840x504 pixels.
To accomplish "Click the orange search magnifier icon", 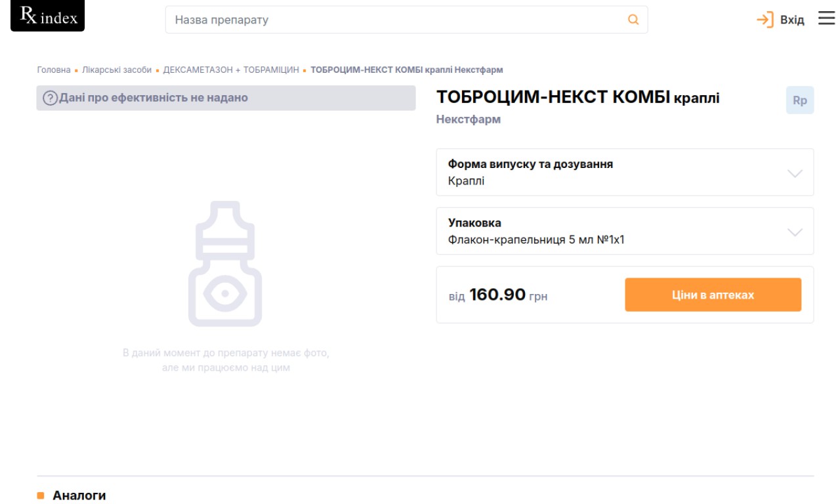I will (633, 20).
